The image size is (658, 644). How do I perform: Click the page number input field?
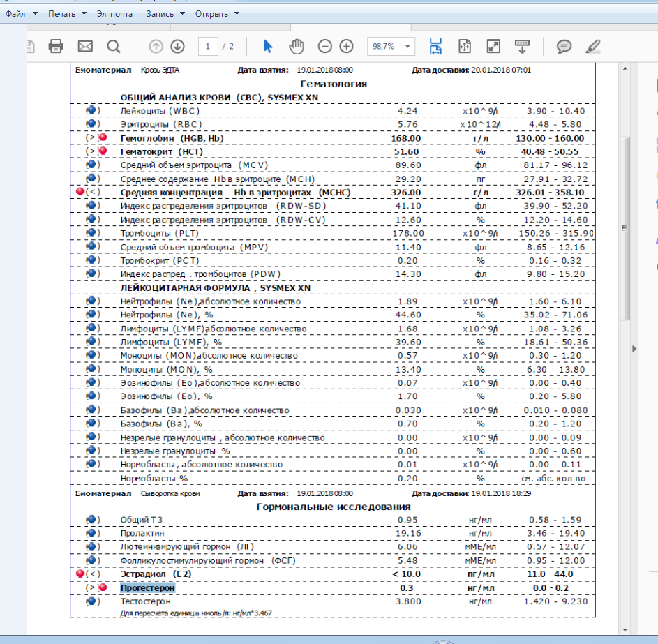click(x=208, y=46)
